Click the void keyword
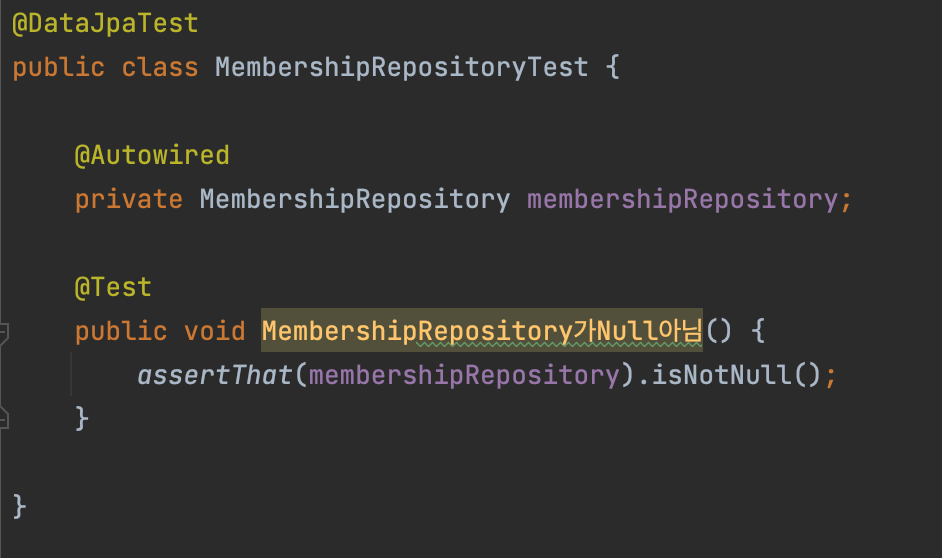Viewport: 942px width, 558px height. (214, 331)
